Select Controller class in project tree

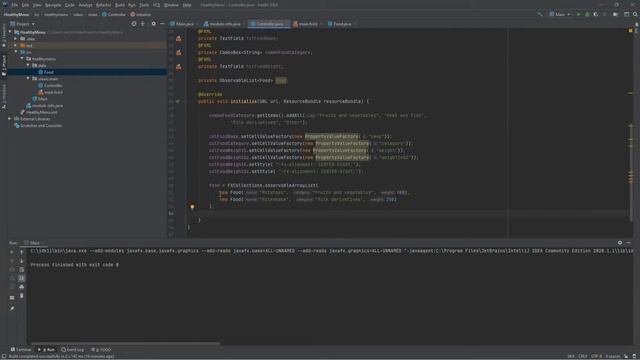(50, 85)
